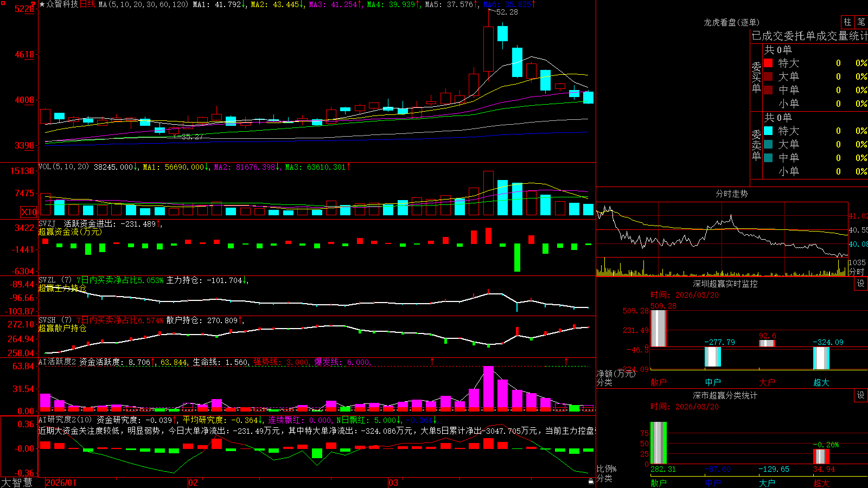The height and width of the screenshot is (488, 868).
Task: Click the 龙虎看盘(逐单) panel title
Action: 732,22
